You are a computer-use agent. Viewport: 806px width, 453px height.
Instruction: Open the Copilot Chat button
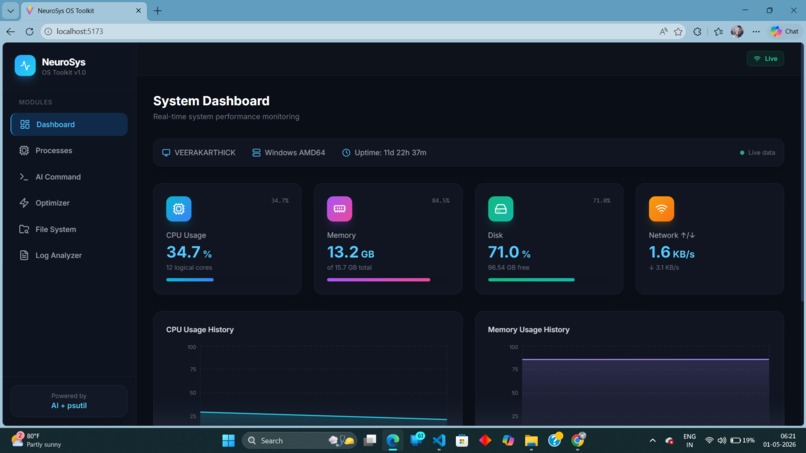click(784, 31)
